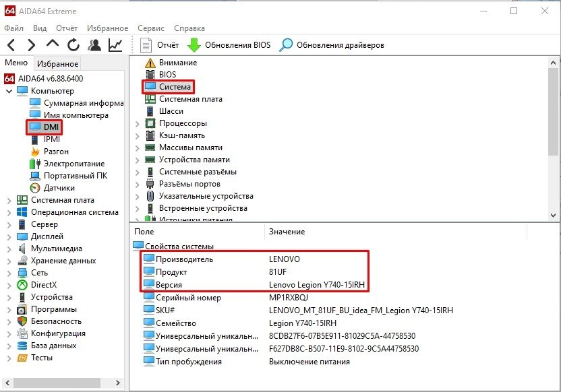Select the SKU# row
The width and height of the screenshot is (561, 392).
tap(298, 311)
